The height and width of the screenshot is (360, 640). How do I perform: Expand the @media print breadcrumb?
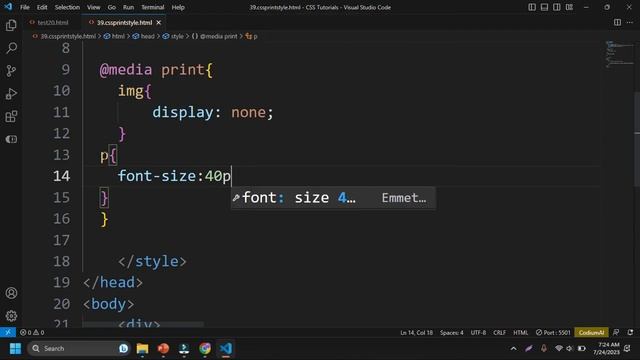[x=214, y=36]
